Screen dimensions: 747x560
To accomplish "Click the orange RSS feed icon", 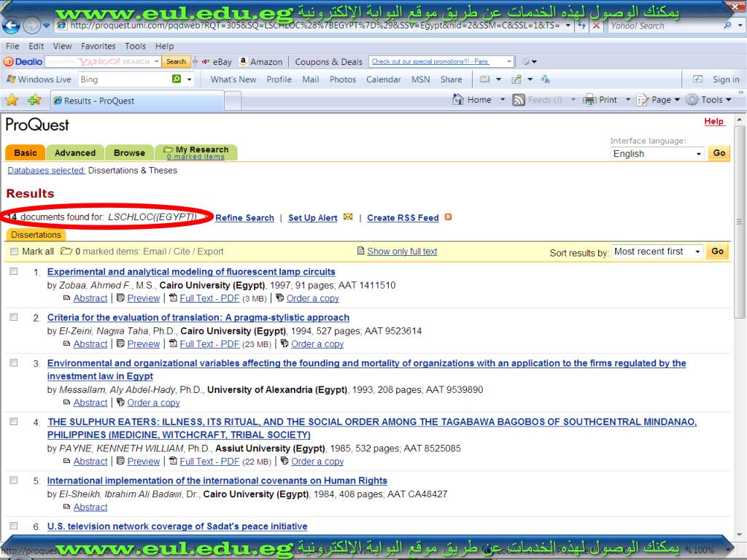I will point(448,217).
